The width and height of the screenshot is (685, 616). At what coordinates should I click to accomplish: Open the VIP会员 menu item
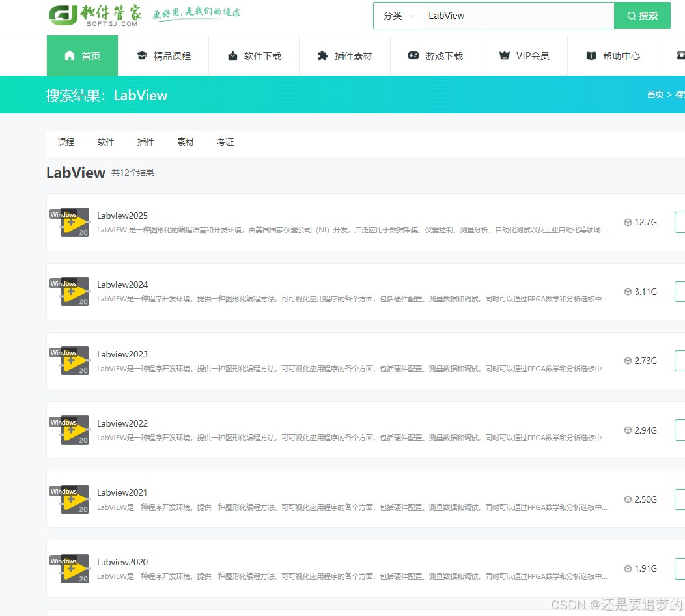(524, 55)
